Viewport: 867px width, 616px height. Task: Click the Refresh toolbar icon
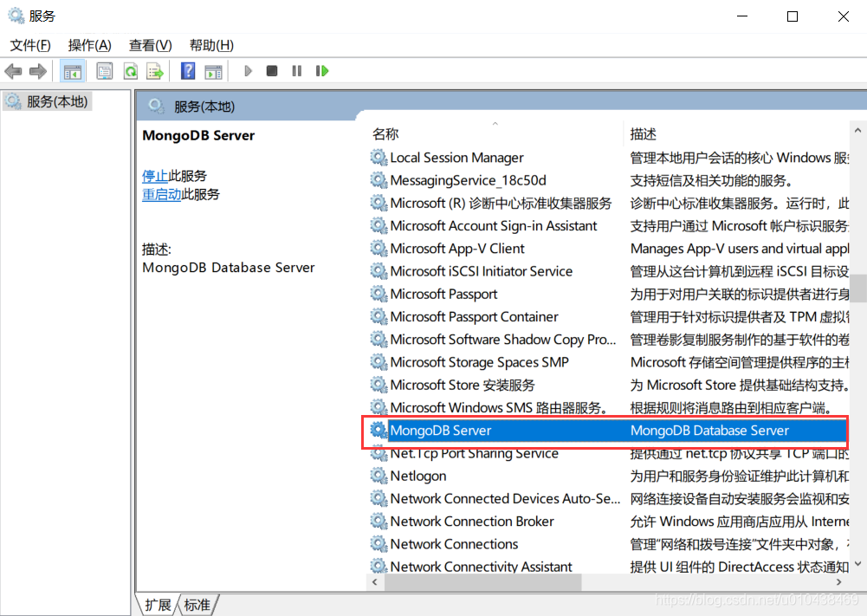tap(131, 71)
